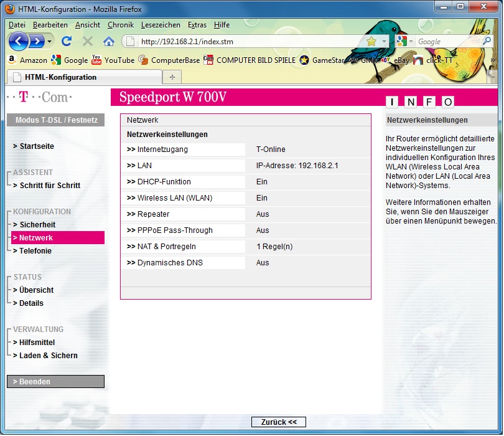
Task: Select the HTML-Konfiguration tab
Action: point(85,77)
